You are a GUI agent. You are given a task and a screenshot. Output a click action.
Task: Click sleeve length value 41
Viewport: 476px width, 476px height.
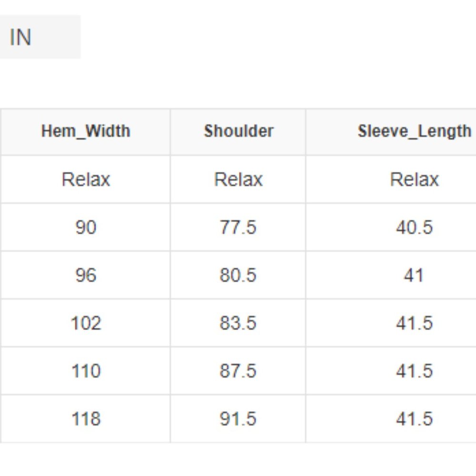[x=414, y=275]
